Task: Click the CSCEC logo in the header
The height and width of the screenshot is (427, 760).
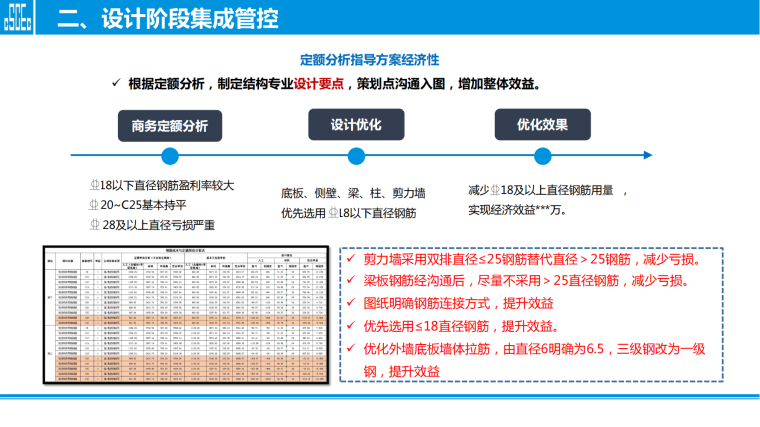Action: (20, 18)
